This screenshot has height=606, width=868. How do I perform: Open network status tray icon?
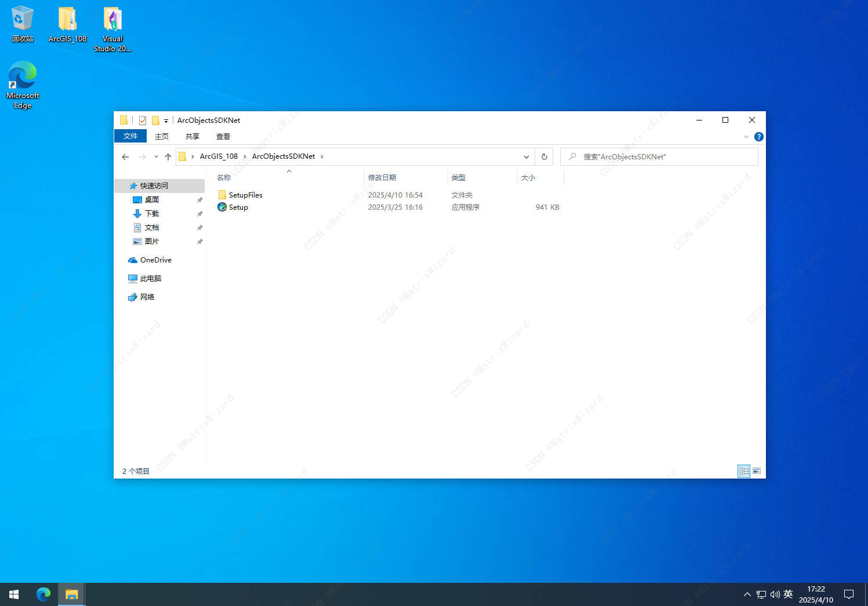761,594
